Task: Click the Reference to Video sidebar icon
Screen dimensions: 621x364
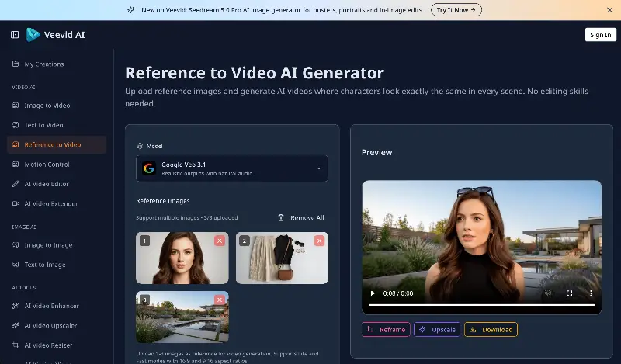Action: coord(16,144)
